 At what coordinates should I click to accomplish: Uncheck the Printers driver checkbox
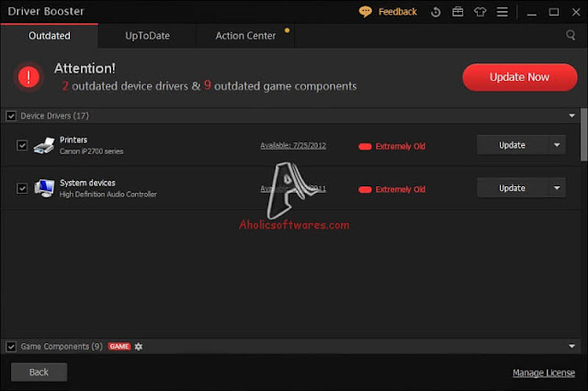22,145
